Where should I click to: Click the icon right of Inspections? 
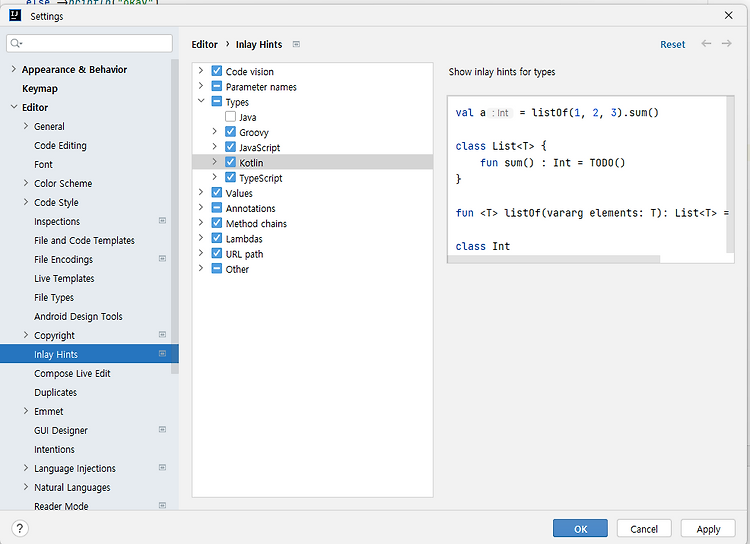pyautogui.click(x=162, y=221)
